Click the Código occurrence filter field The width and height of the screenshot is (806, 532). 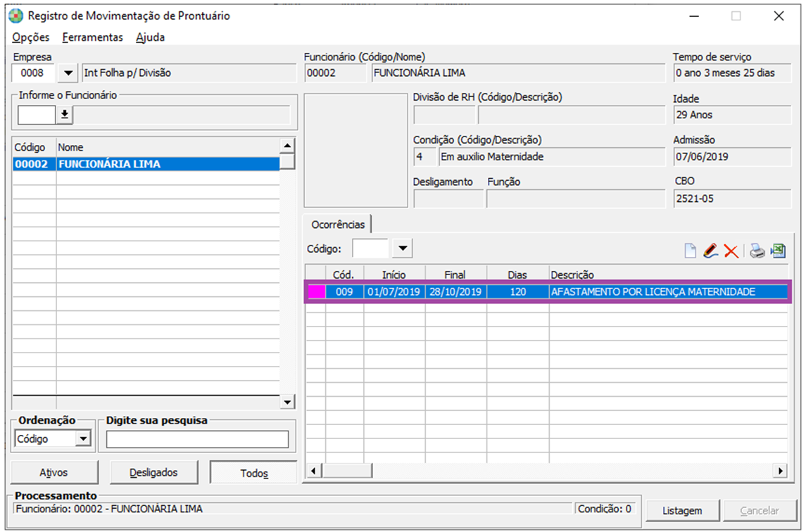370,249
